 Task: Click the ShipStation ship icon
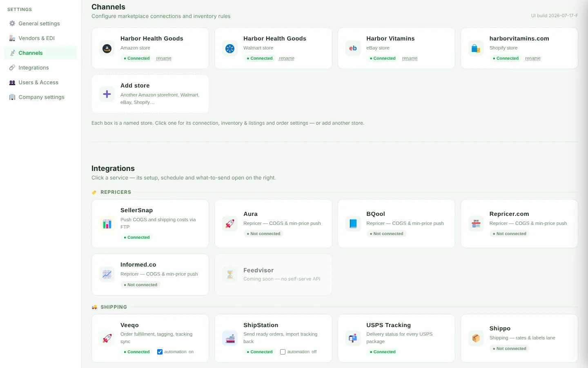(x=230, y=338)
